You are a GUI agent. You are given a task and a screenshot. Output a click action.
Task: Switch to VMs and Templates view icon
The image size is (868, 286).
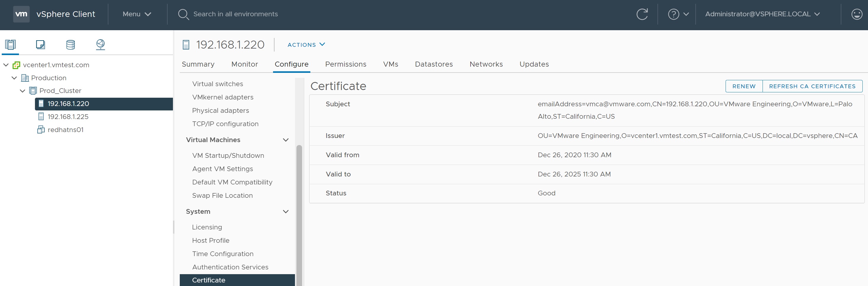click(41, 44)
